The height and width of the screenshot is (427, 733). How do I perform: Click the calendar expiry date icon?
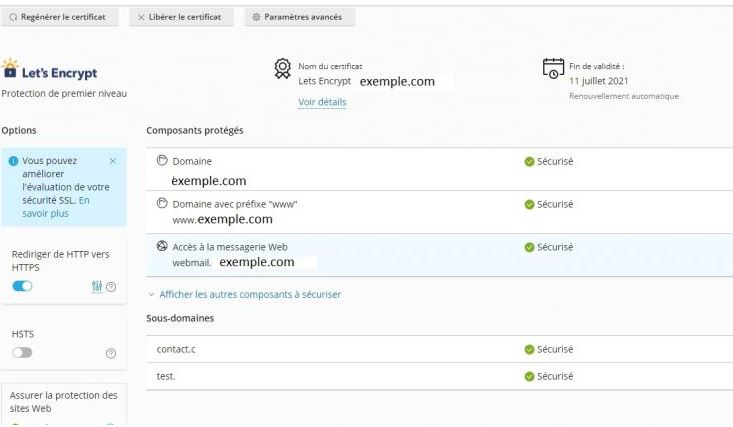(552, 68)
